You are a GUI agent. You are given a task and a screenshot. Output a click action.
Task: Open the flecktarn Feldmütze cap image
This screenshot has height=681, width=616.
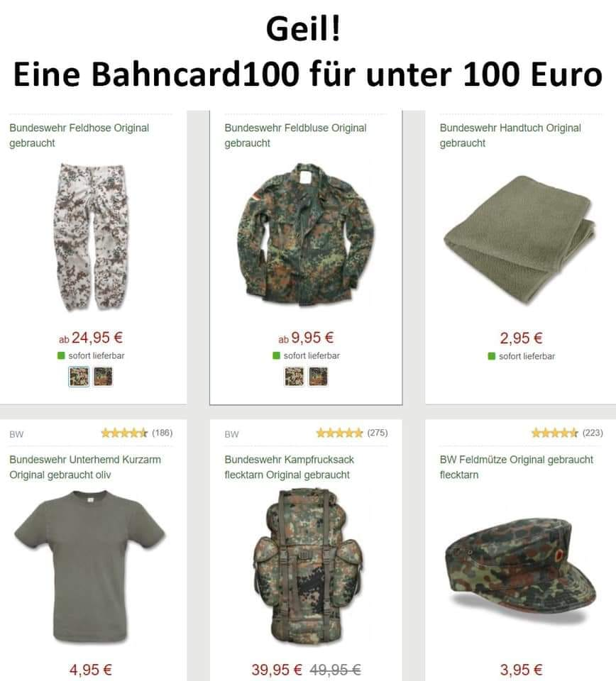pyautogui.click(x=521, y=564)
